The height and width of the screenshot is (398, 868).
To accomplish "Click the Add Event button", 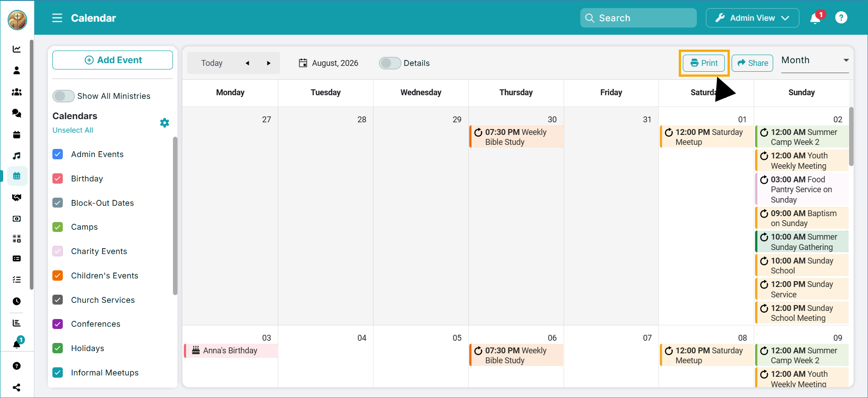I will point(112,60).
